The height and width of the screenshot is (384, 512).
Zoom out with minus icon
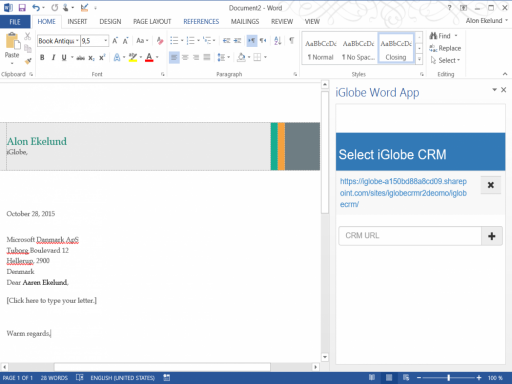tap(419, 378)
